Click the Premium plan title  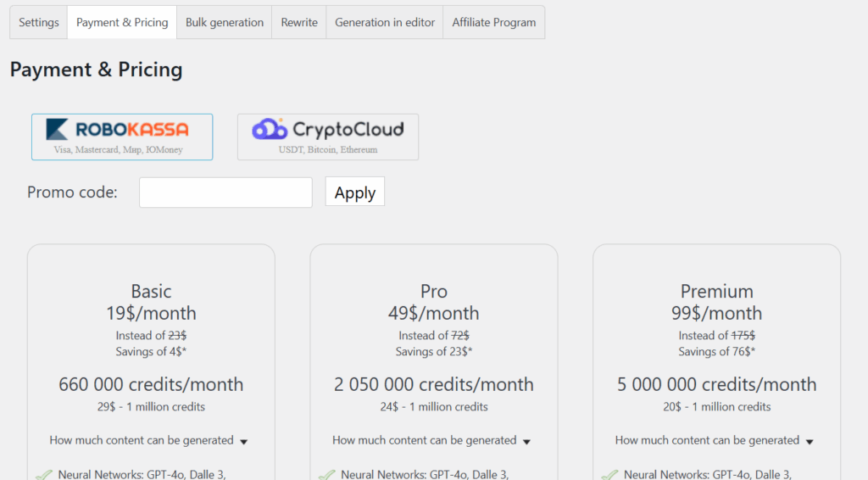(x=716, y=292)
